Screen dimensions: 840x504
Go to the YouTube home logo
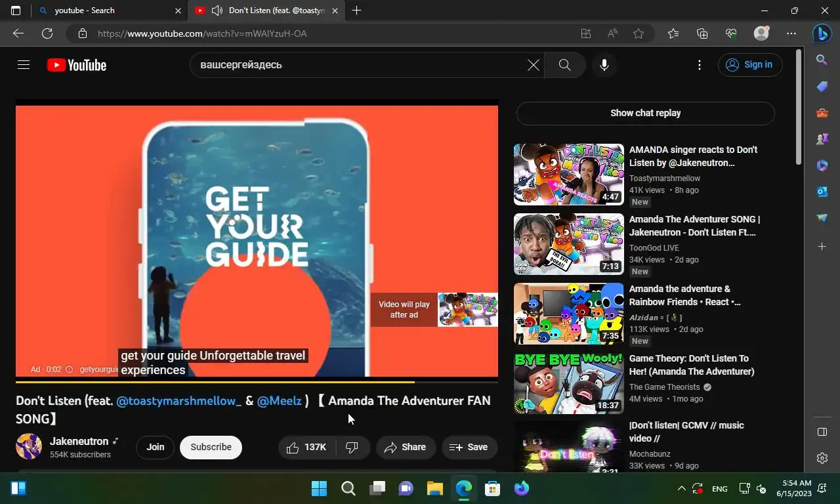point(77,65)
